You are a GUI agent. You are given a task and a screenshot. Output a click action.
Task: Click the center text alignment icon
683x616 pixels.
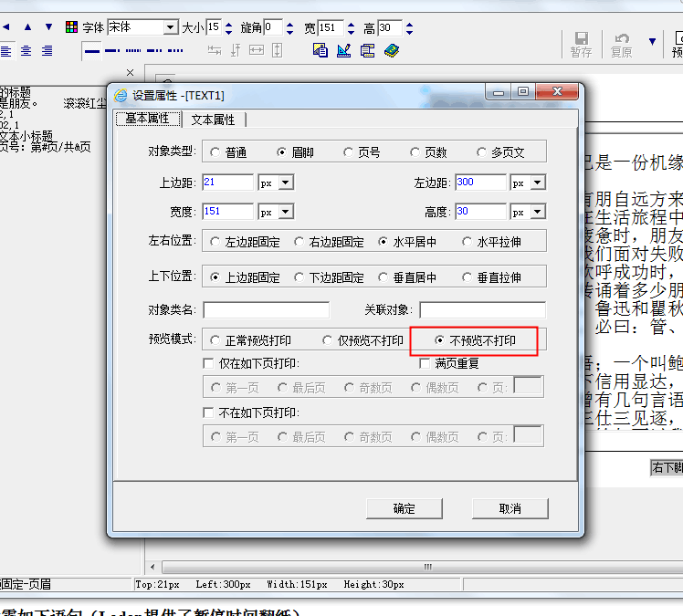[x=26, y=50]
